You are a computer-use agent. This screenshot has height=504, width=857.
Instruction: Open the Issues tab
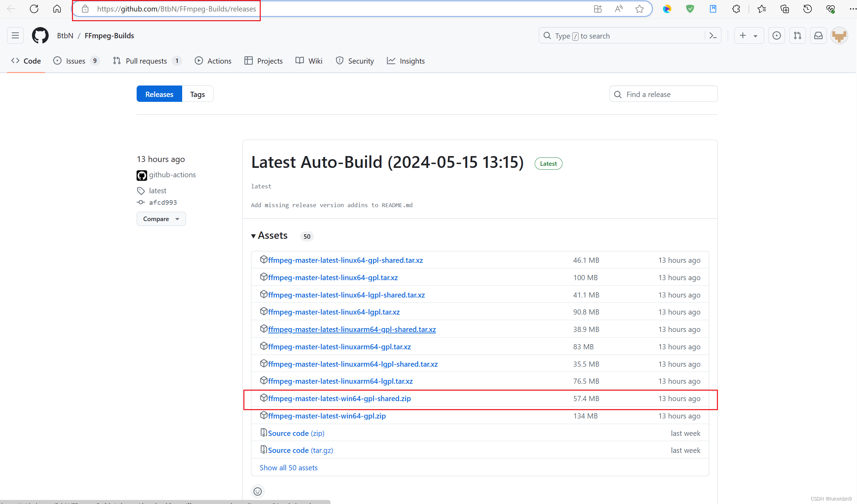point(76,61)
